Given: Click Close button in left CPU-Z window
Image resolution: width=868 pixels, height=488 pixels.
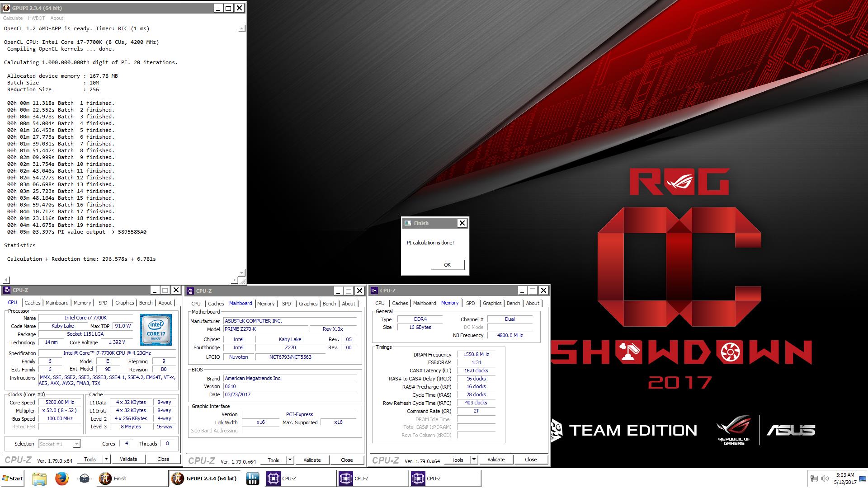Looking at the screenshot, I should pyautogui.click(x=163, y=459).
